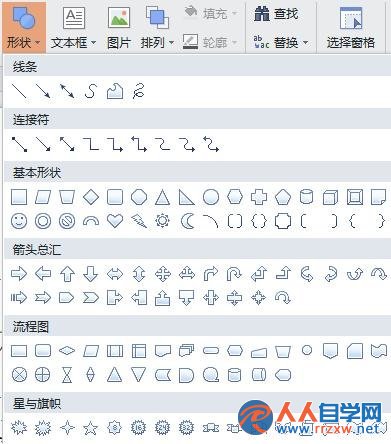Screen dimensions: 391x444
Task: Select the flowchart magnetic disk shape
Action: 234,375
